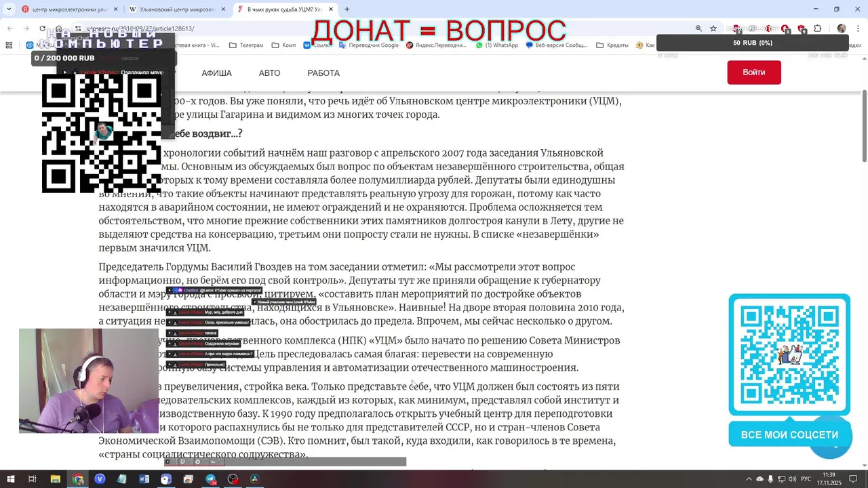
Task: Bookmark this page with the star icon
Action: pyautogui.click(x=713, y=28)
